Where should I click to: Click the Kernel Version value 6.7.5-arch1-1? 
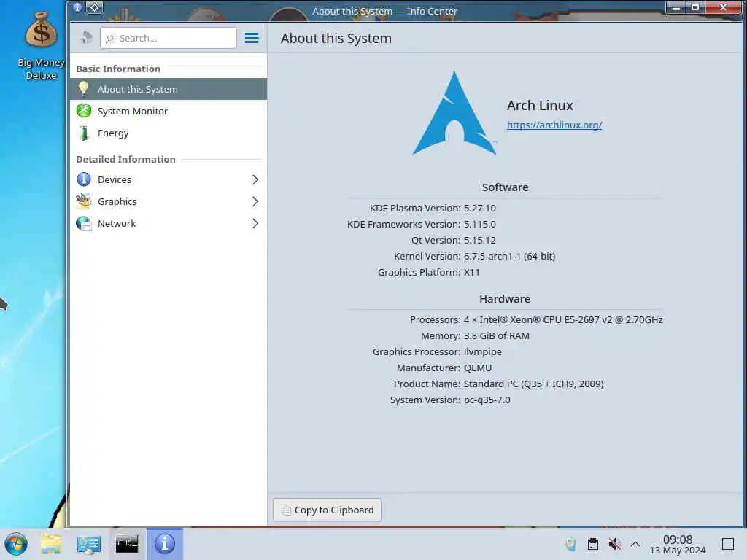click(x=509, y=256)
